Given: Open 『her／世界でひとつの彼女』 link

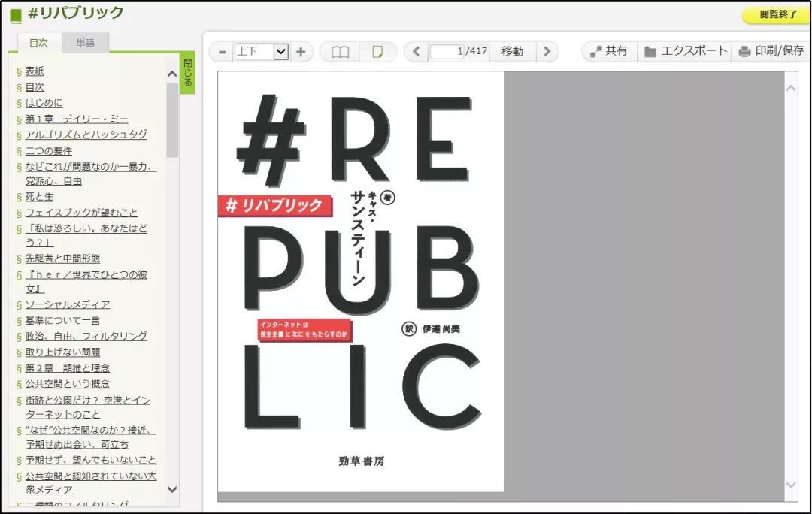Looking at the screenshot, I should pos(86,282).
